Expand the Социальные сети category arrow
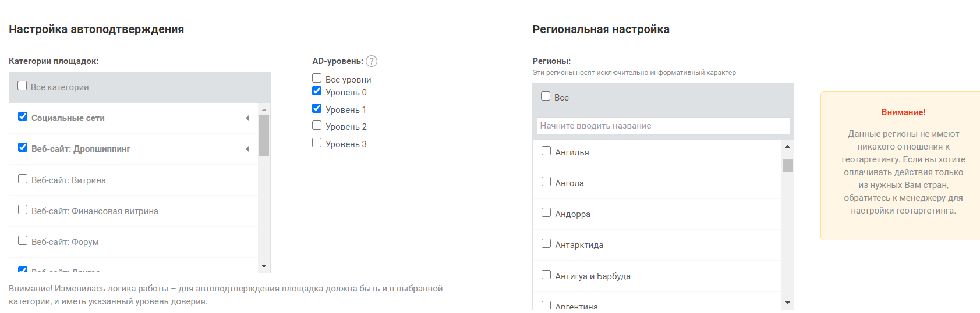The image size is (980, 313). click(x=247, y=118)
